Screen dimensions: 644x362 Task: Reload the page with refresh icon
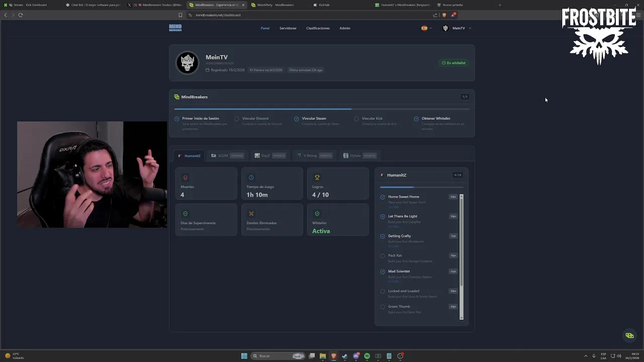[x=21, y=15]
